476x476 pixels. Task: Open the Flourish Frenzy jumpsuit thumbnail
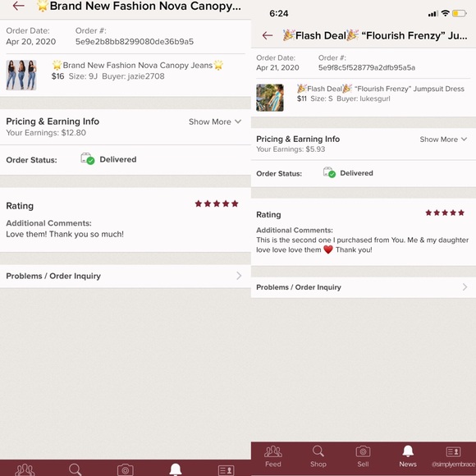point(270,98)
